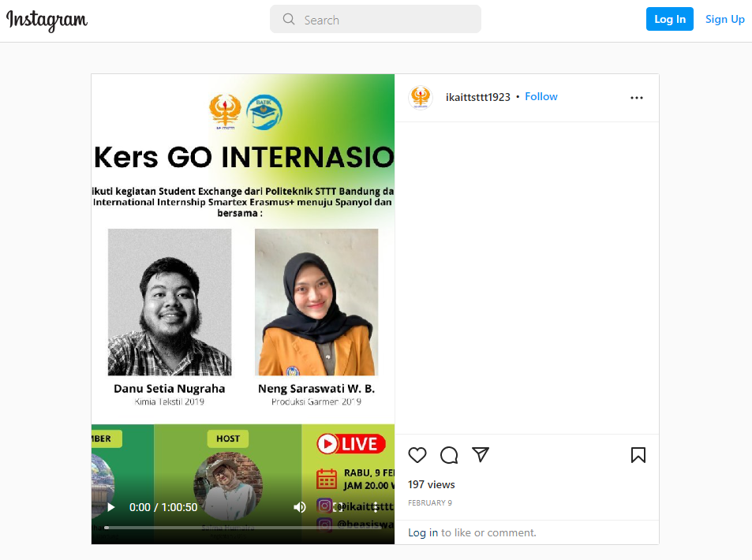The width and height of the screenshot is (752, 560).
Task: Click Danu Setia Nugraha's photo in video
Action: (170, 302)
